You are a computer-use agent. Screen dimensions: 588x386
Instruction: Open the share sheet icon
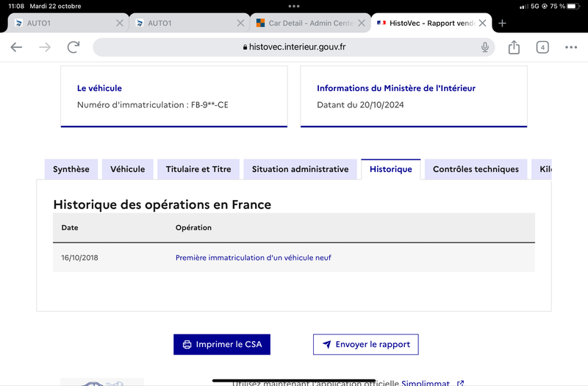(x=514, y=47)
